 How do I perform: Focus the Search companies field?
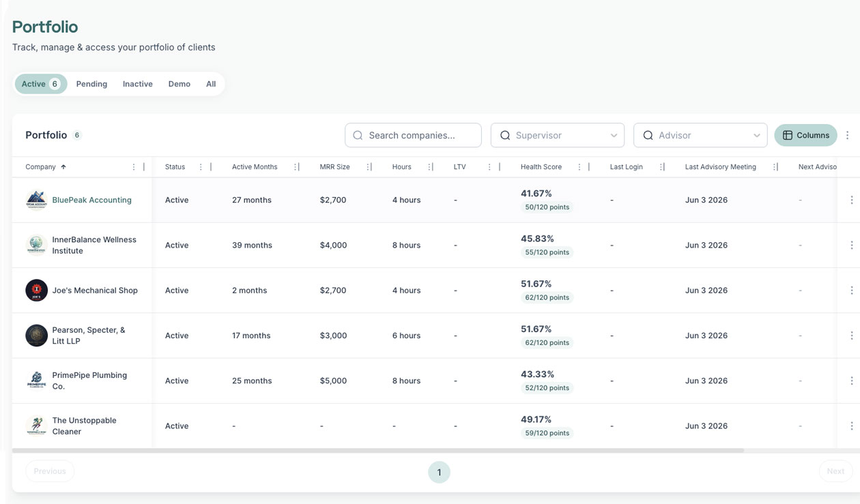pos(413,135)
